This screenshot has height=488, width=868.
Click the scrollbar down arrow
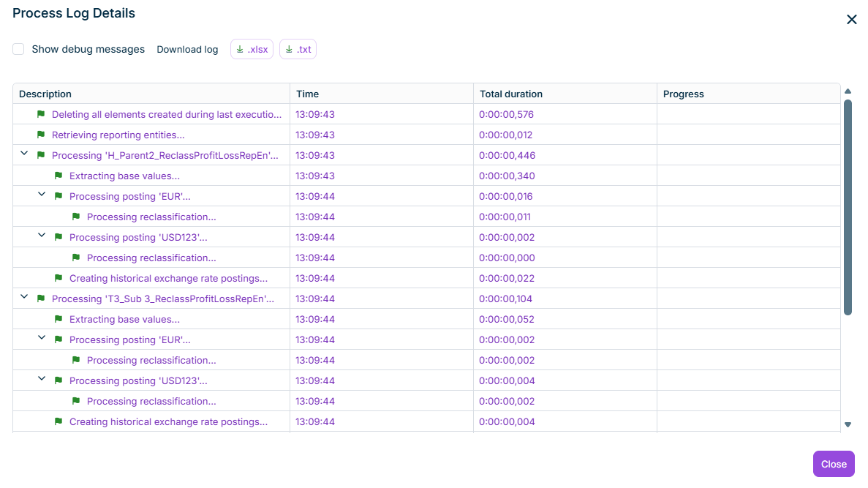click(848, 425)
